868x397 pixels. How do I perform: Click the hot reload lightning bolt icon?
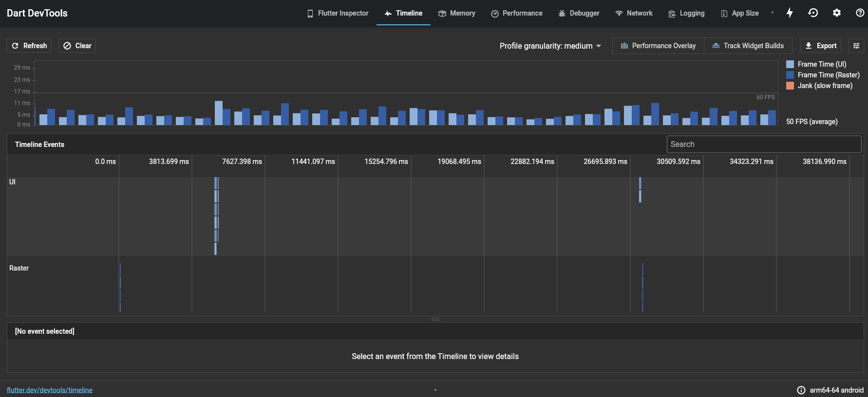click(790, 13)
